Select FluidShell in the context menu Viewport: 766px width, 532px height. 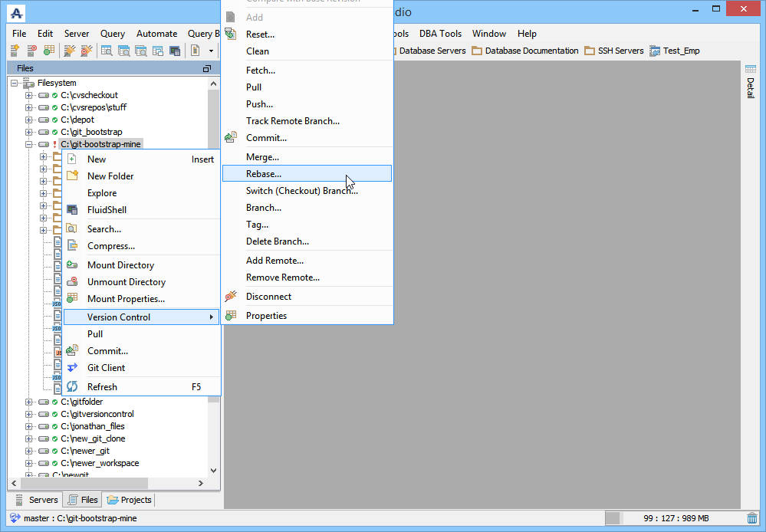141,210
